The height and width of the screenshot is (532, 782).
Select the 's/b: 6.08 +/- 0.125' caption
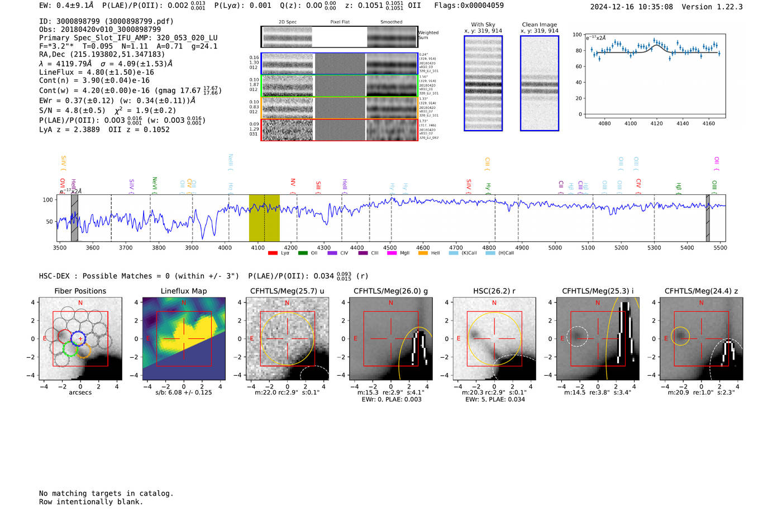tap(184, 392)
